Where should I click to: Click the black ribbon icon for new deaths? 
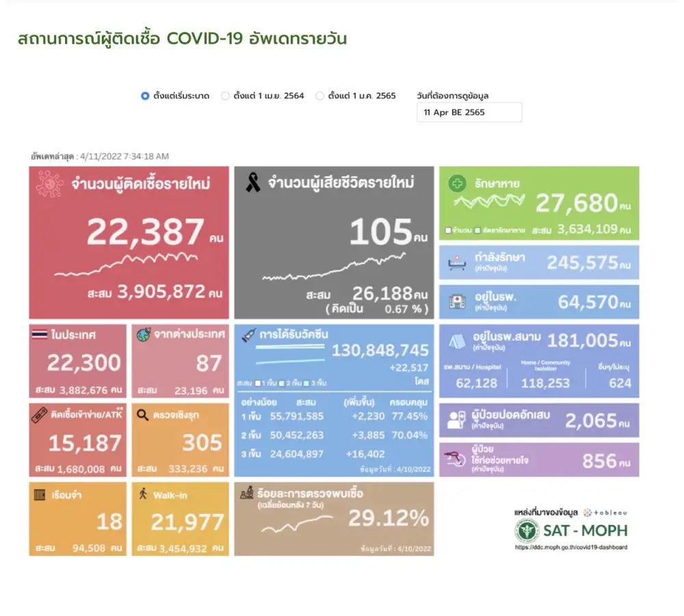[252, 183]
